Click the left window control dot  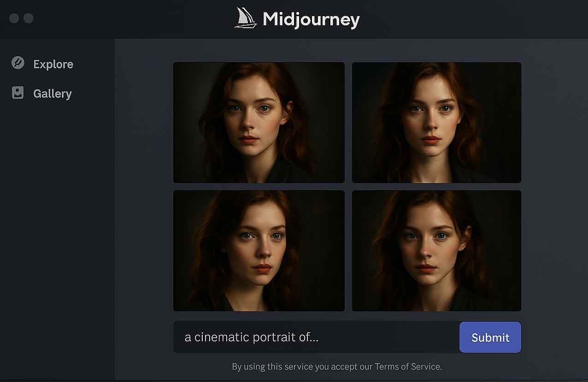[14, 18]
